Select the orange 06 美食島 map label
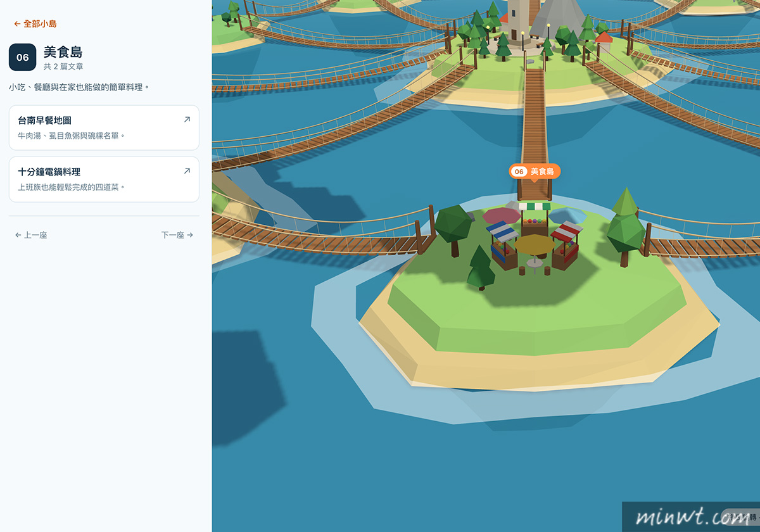Viewport: 760px width, 532px height. point(535,172)
